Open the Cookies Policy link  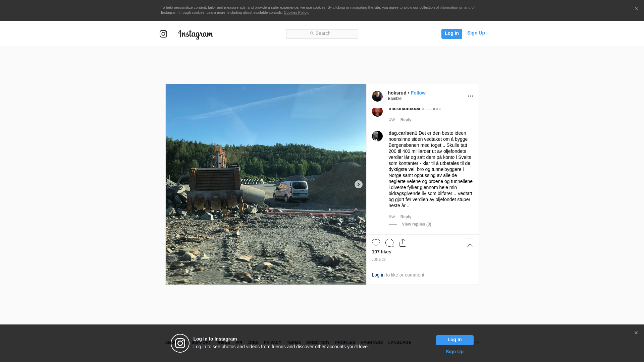296,12
